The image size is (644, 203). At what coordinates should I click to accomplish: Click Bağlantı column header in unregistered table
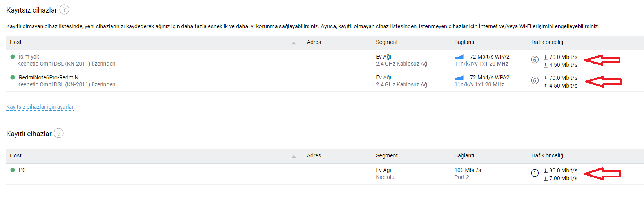(464, 42)
